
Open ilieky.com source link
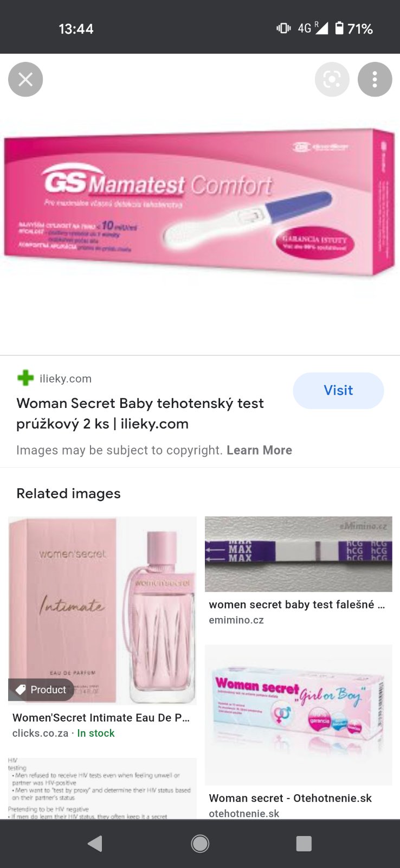tap(66, 379)
